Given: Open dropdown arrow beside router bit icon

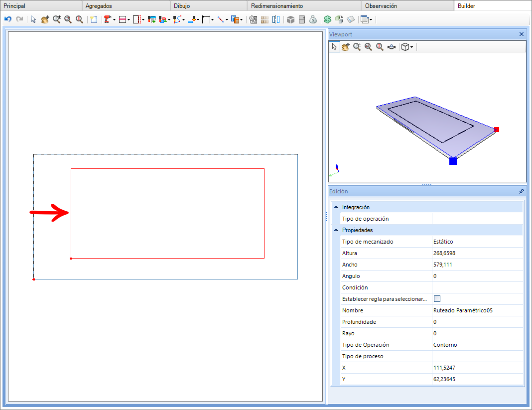Looking at the screenshot, I should [x=198, y=20].
